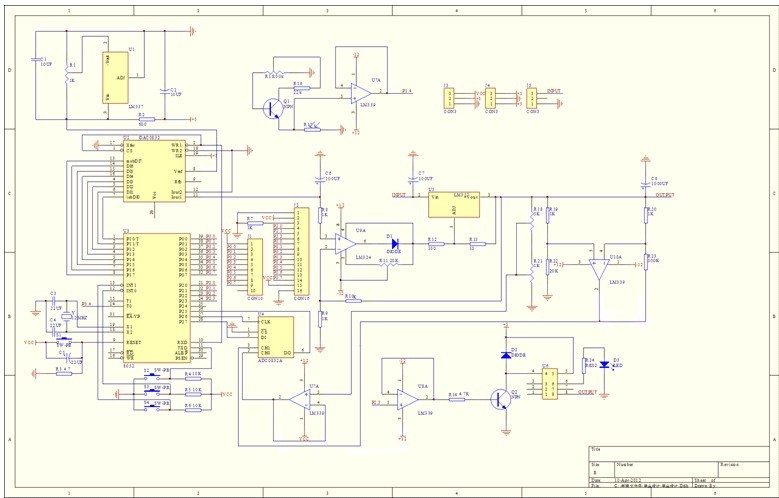Select the DAC0832 chip body

tap(155, 171)
